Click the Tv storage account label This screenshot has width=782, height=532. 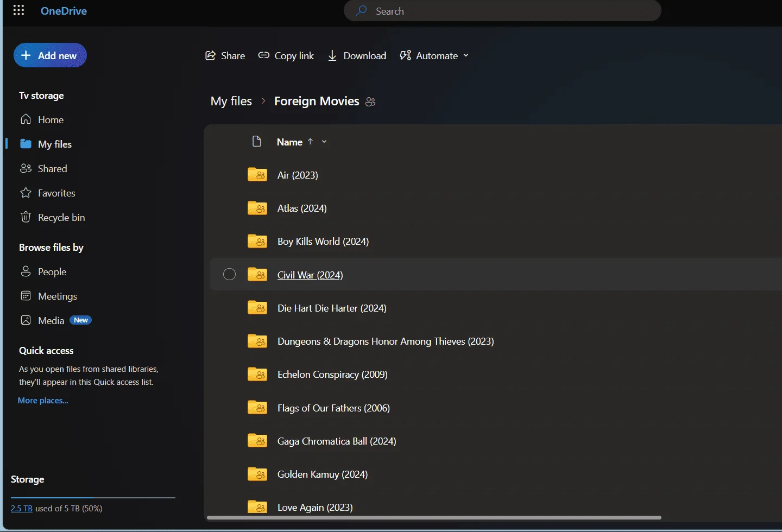(x=41, y=96)
